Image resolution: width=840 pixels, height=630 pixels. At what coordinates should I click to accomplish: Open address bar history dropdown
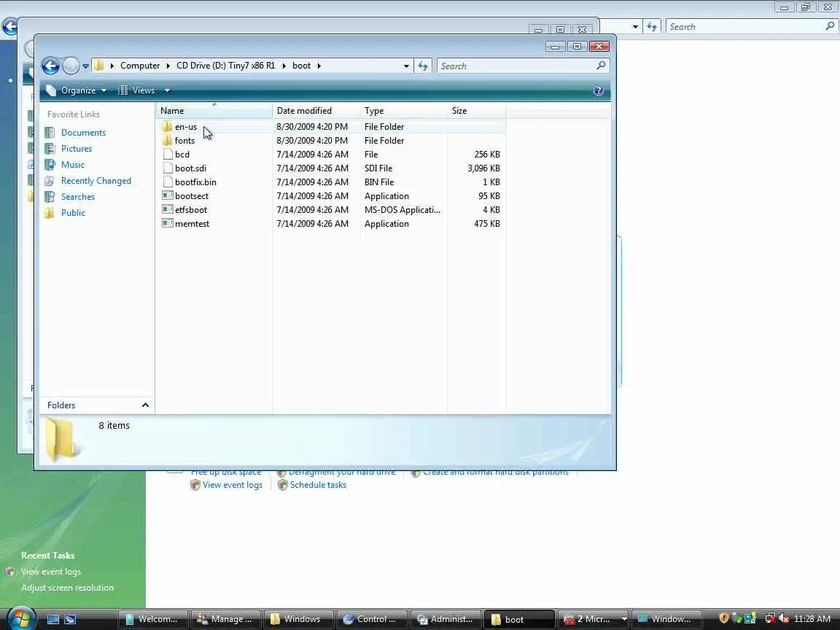[x=406, y=66]
